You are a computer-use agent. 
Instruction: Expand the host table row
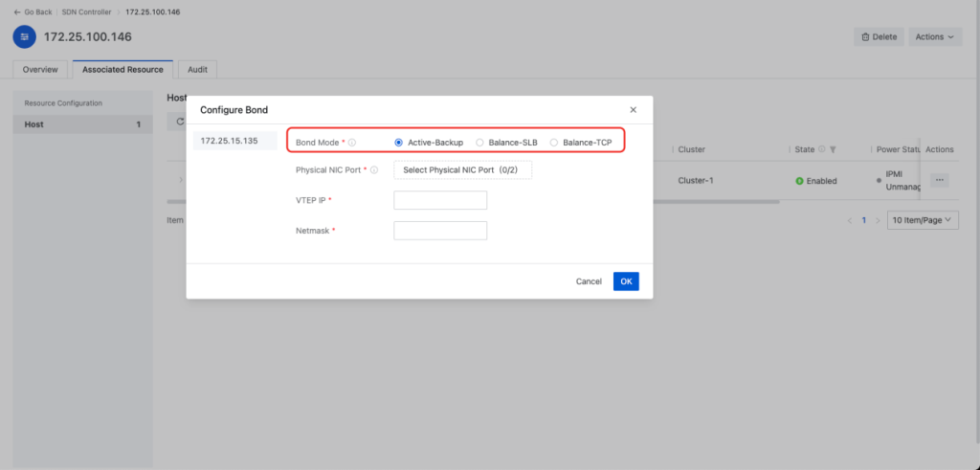(180, 180)
